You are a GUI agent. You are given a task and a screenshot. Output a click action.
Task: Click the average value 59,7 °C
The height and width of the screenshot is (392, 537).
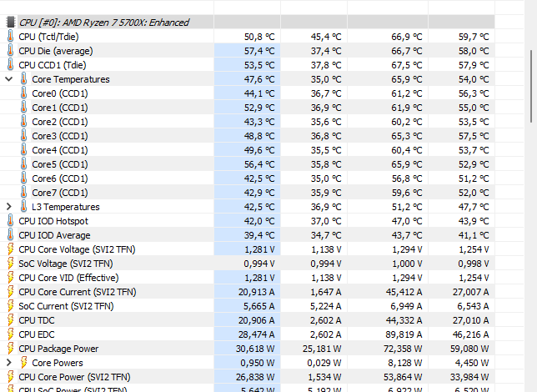474,37
